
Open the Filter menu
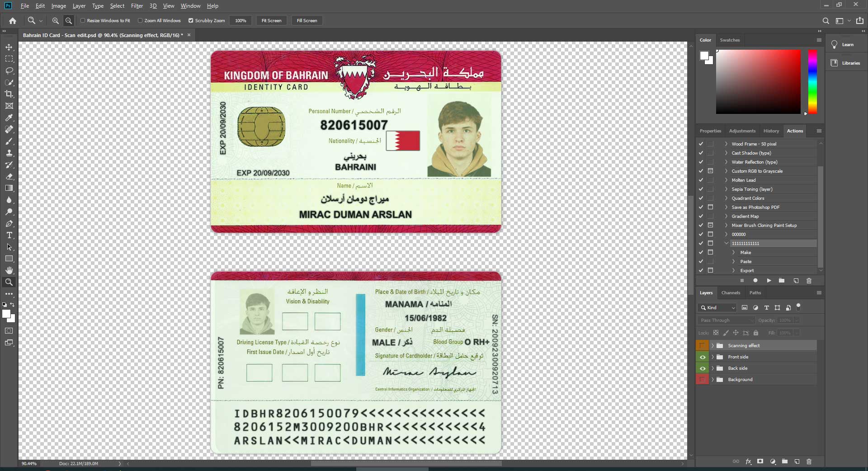click(x=137, y=6)
